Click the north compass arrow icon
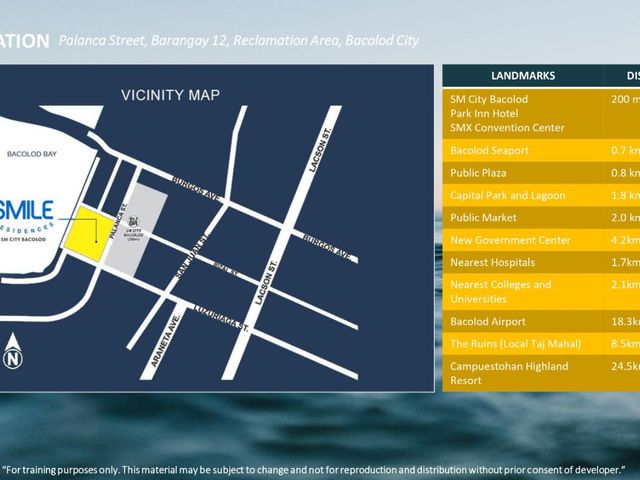The height and width of the screenshot is (480, 640). pyautogui.click(x=13, y=351)
